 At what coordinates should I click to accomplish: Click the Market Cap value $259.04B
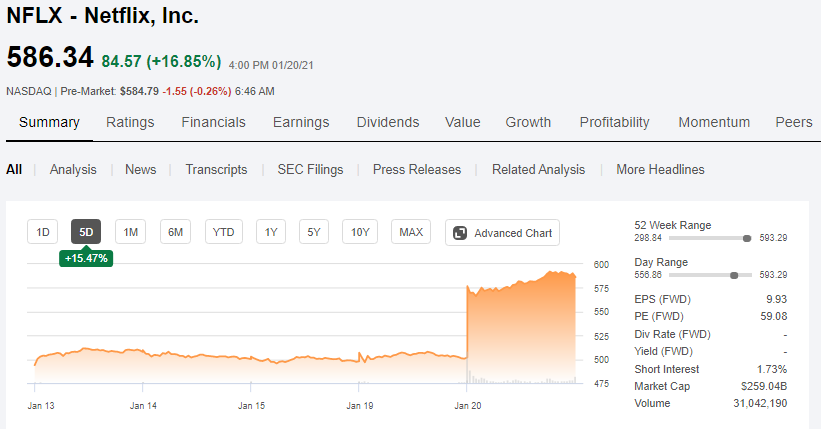click(764, 387)
